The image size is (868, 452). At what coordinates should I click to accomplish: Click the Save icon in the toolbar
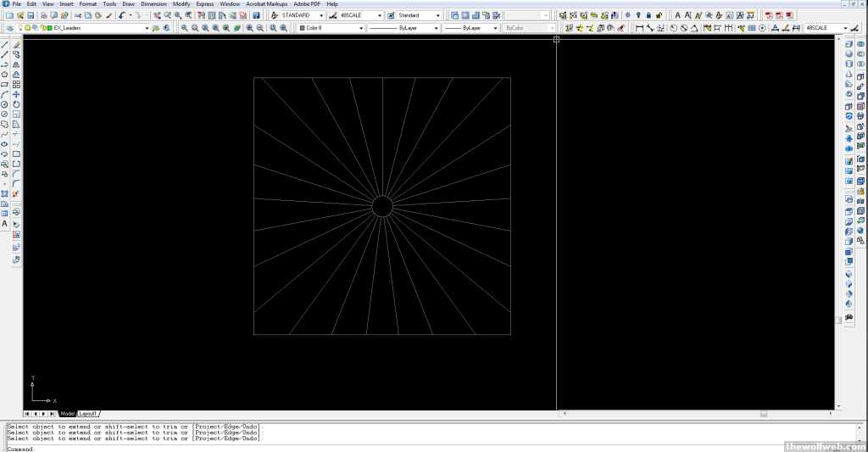[31, 15]
